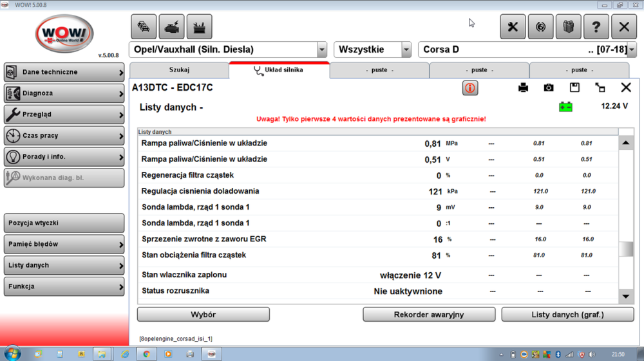
Task: Click the engine diagnostics toolbar icon
Action: (x=171, y=27)
